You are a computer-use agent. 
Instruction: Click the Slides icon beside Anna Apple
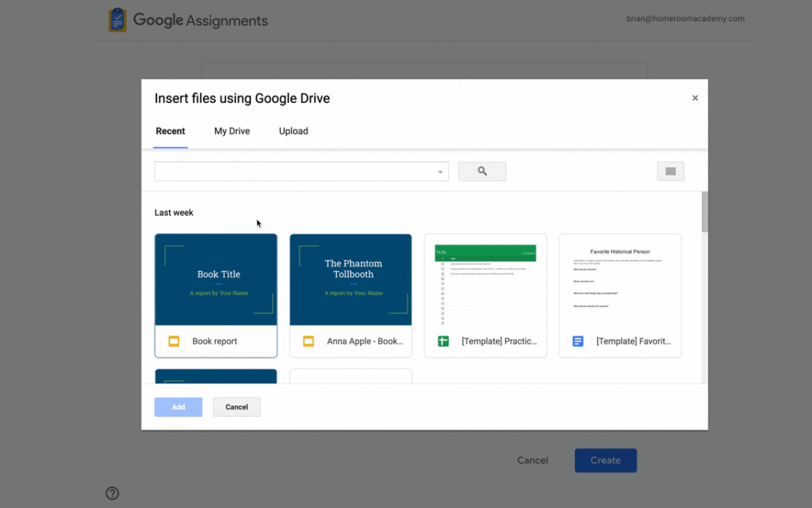(309, 341)
